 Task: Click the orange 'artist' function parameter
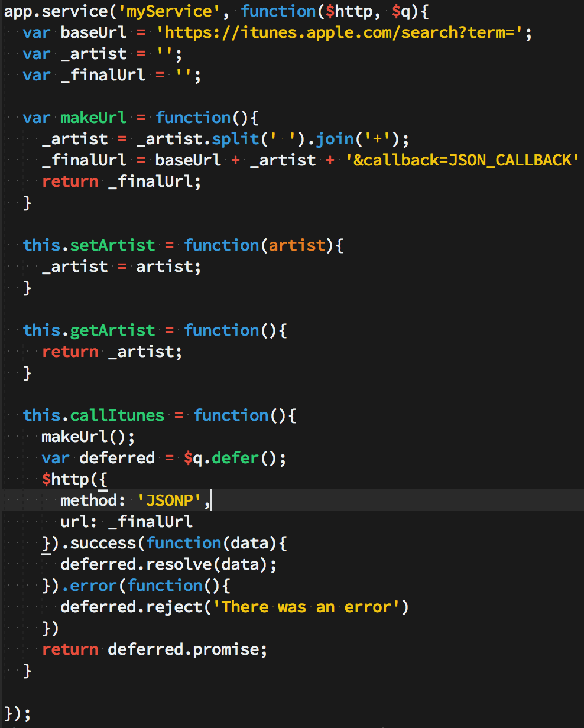297,245
